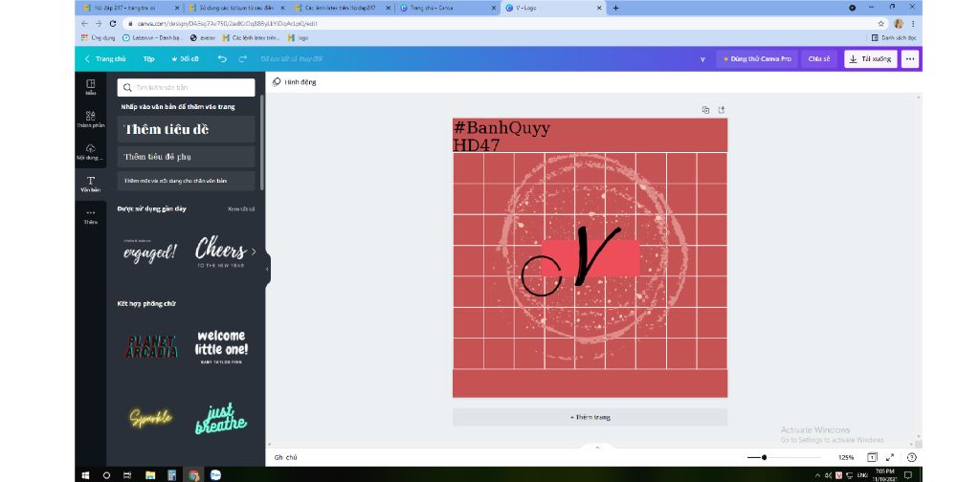Open the 125% zoom level dropdown
This screenshot has height=482, width=980.
tap(846, 458)
